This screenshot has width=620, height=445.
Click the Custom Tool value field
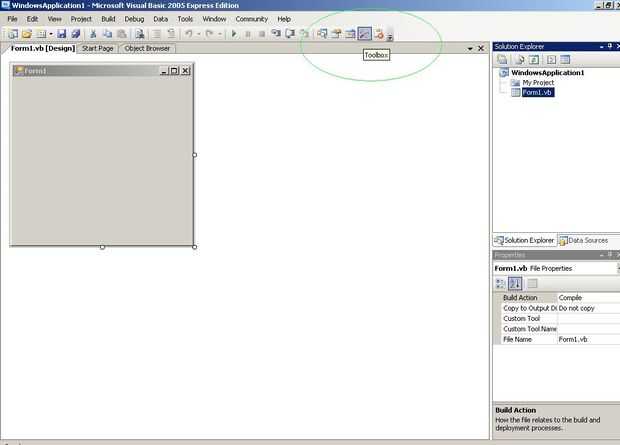pyautogui.click(x=588, y=318)
